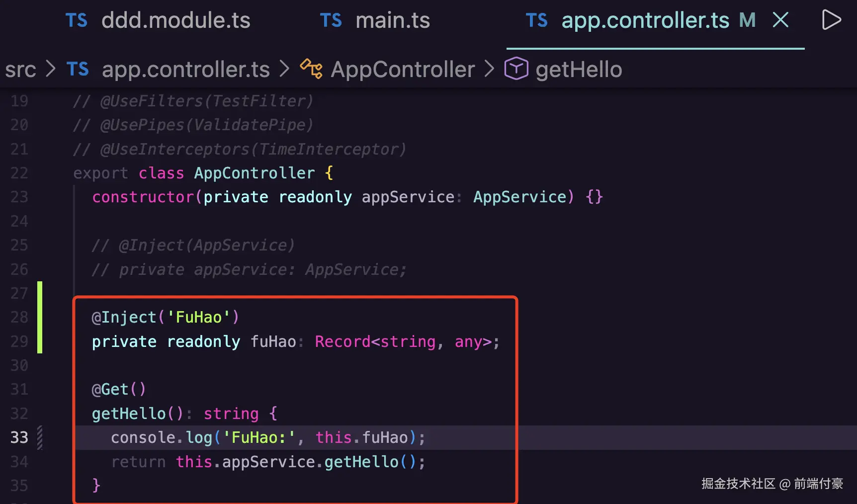Viewport: 857px width, 504px height.
Task: Click the green change marker beside line 28
Action: 40,317
